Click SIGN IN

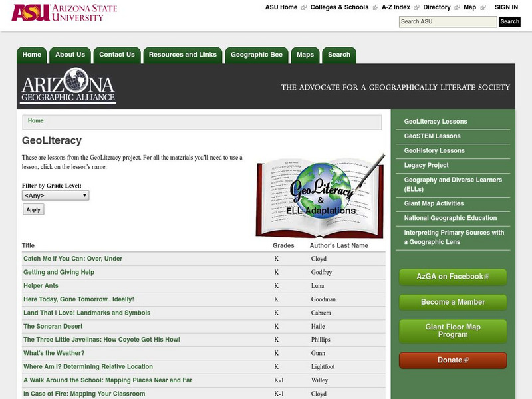[506, 7]
